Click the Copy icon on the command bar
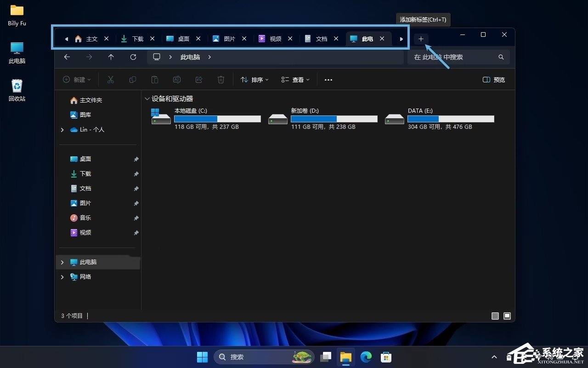The width and height of the screenshot is (588, 368). pos(133,80)
